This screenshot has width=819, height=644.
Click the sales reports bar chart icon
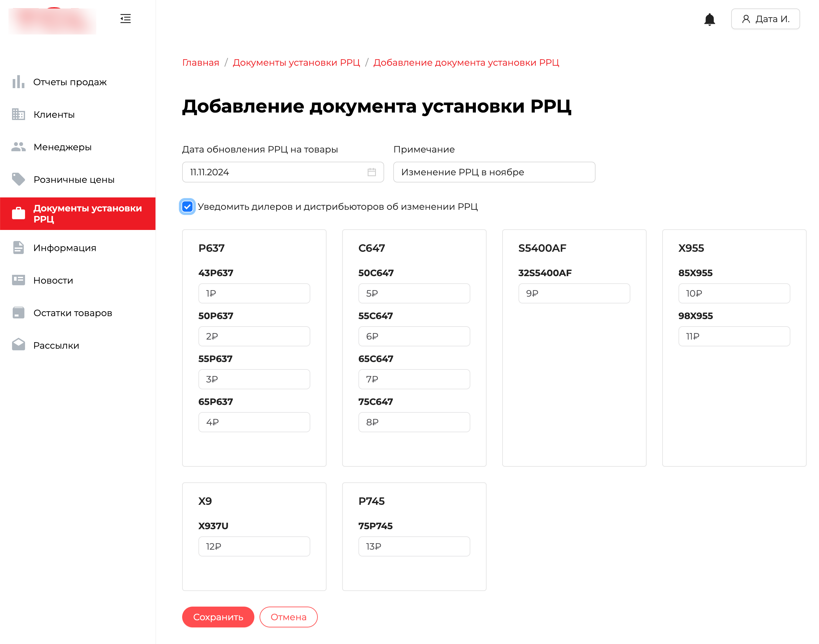pyautogui.click(x=18, y=82)
